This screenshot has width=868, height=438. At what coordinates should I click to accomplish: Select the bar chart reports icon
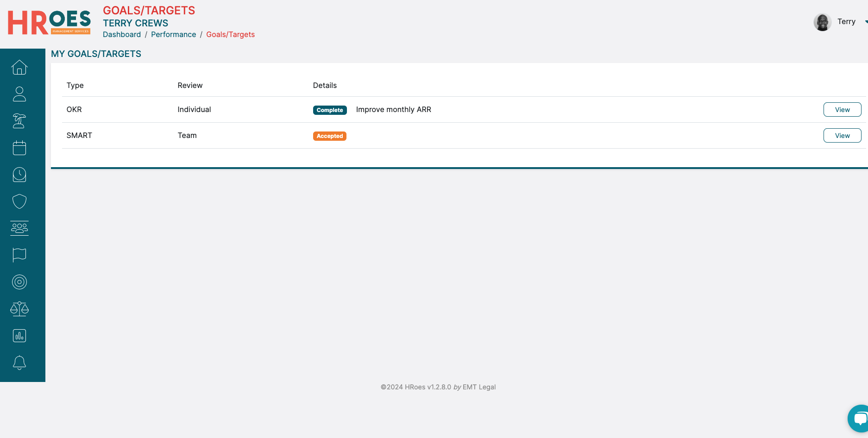click(x=19, y=336)
